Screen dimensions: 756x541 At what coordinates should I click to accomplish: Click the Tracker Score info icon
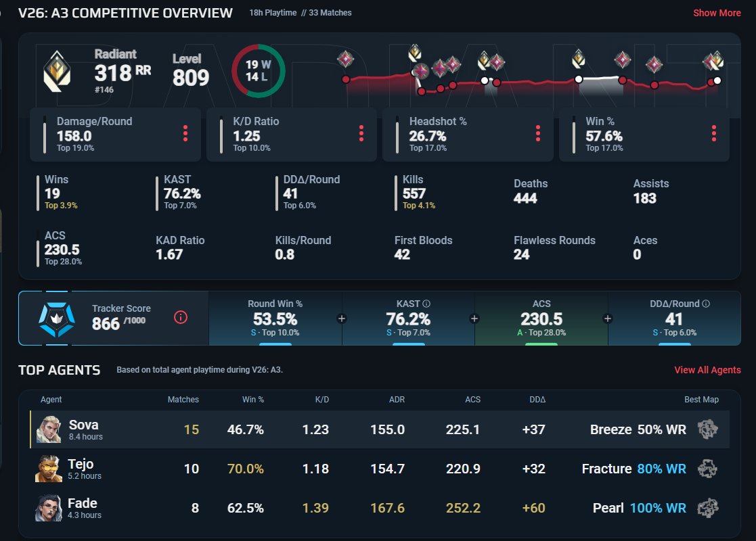pos(181,317)
